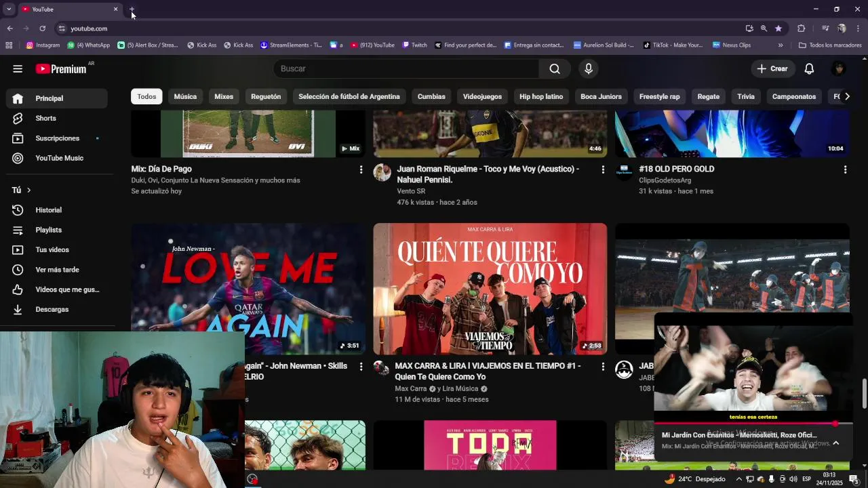Select the Mixes filter chip
This screenshot has width=868, height=488.
coord(224,96)
